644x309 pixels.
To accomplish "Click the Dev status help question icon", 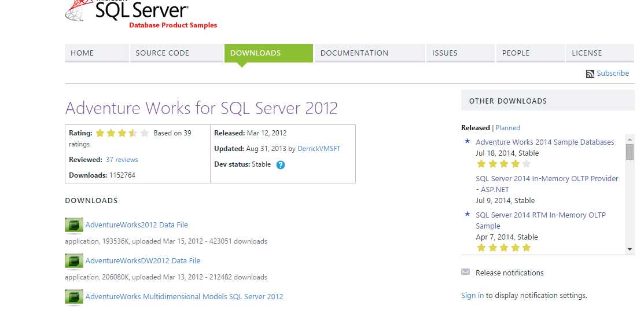I will 281,165.
